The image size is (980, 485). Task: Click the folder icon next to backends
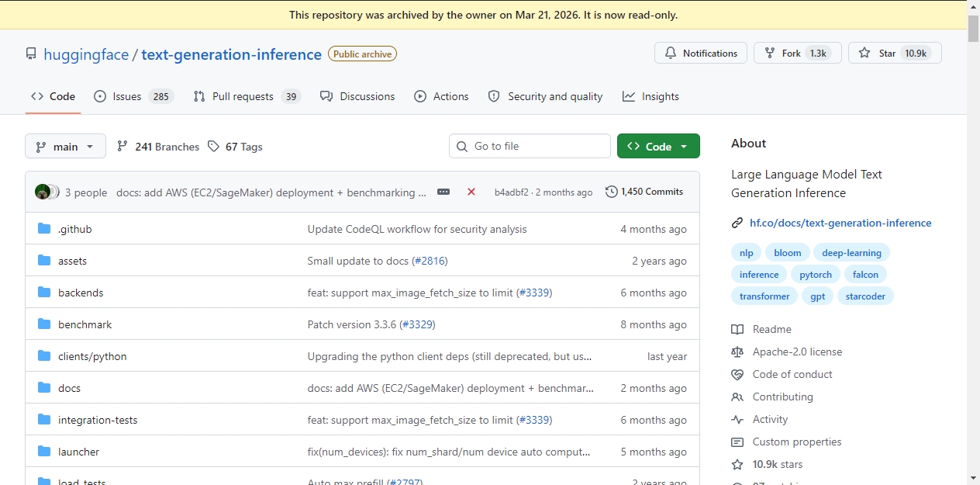tap(44, 293)
